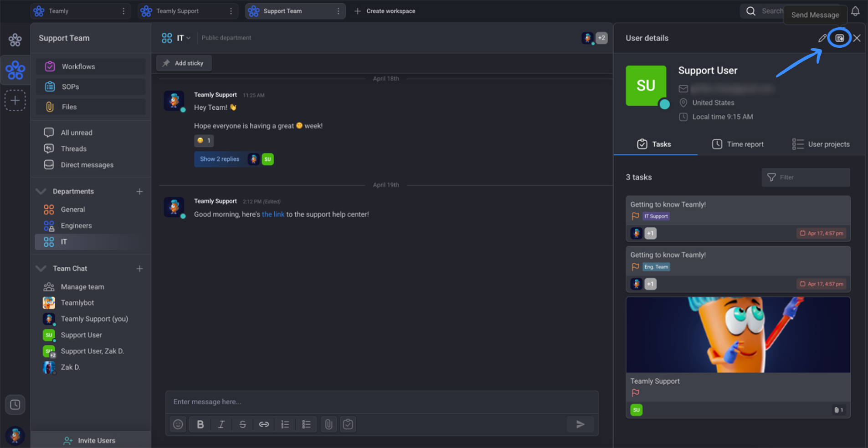Open time tracker clock icon in sidebar
The height and width of the screenshot is (448, 868).
(15, 405)
